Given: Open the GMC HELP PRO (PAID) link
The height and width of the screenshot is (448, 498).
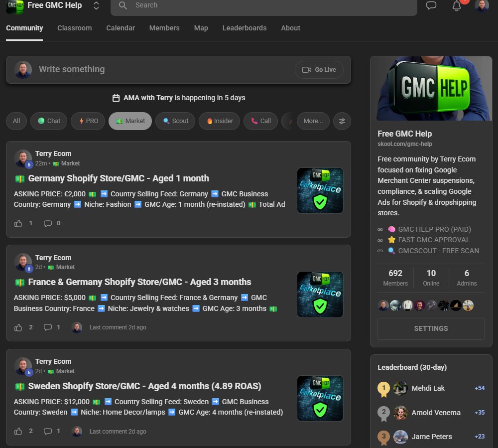Looking at the screenshot, I should tap(434, 229).
